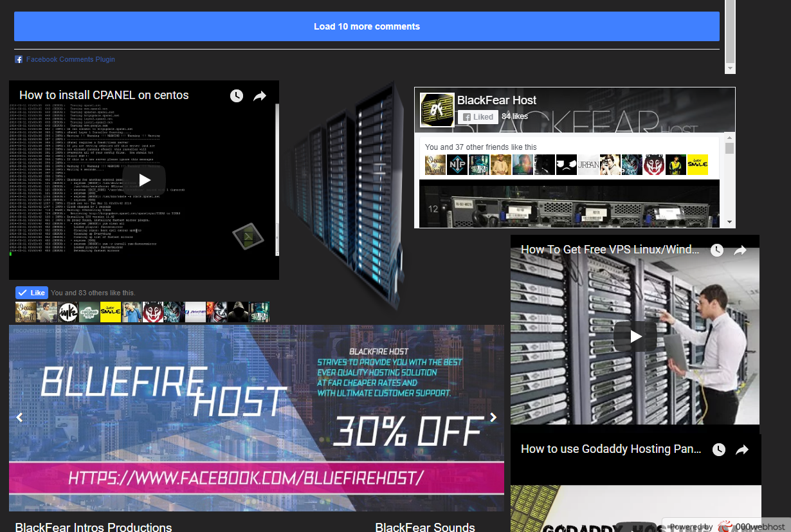Click the BlackFear Intros Productions heading
Screen dimensions: 791x532
pyautogui.click(x=94, y=527)
